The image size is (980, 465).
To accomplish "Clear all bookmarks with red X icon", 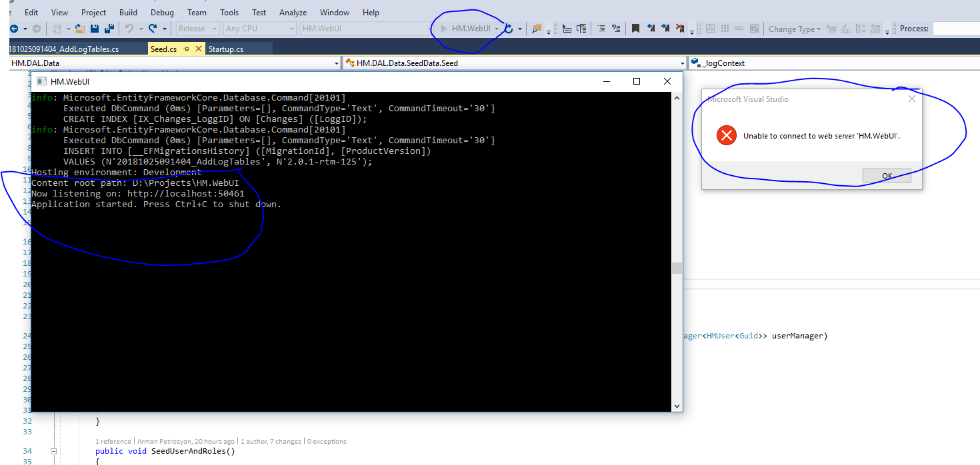I will coord(680,29).
